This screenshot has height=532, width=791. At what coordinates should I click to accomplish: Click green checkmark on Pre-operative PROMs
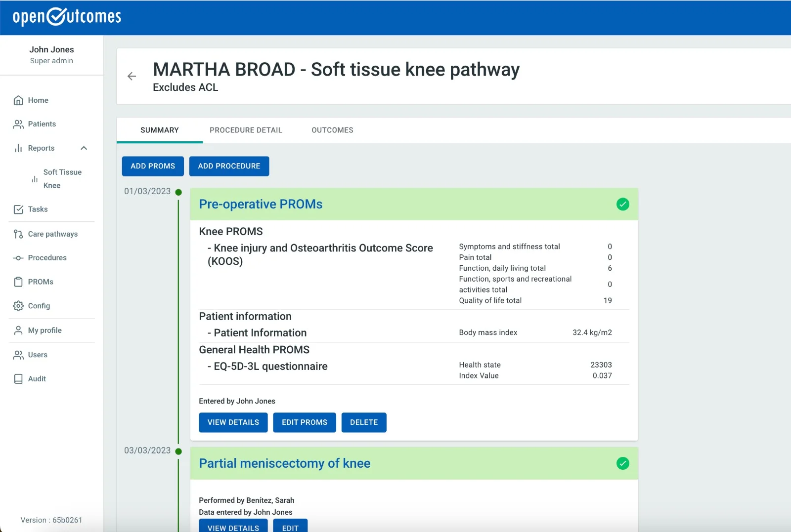[623, 204]
